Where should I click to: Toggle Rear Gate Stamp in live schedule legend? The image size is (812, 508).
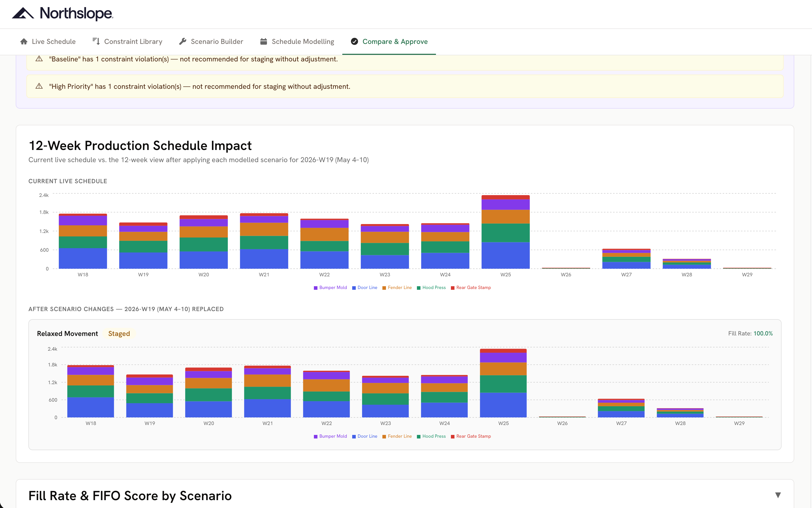pyautogui.click(x=471, y=287)
